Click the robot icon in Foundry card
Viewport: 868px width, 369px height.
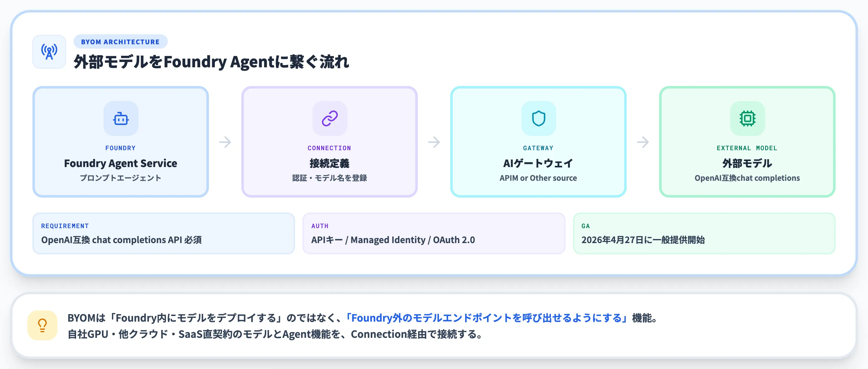121,118
